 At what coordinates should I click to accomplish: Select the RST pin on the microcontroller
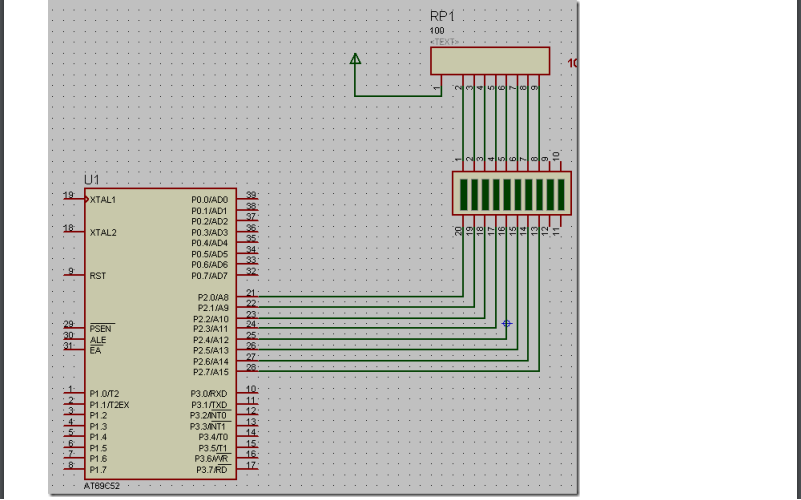click(98, 276)
